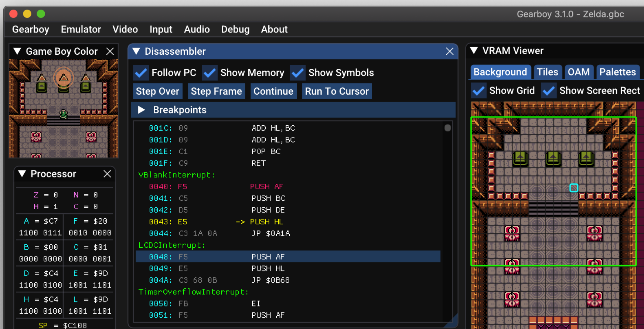
Task: Uncheck the Follow PC checkbox
Action: pyautogui.click(x=141, y=73)
